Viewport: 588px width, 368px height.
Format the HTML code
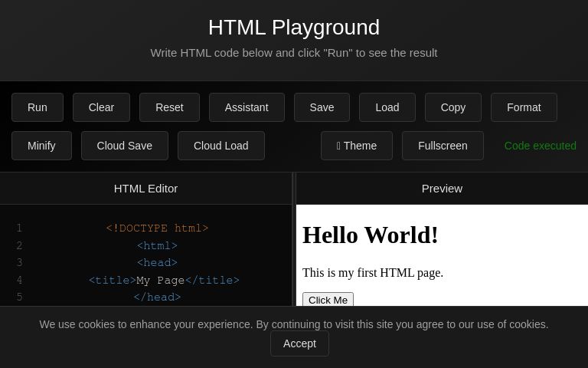(x=524, y=107)
